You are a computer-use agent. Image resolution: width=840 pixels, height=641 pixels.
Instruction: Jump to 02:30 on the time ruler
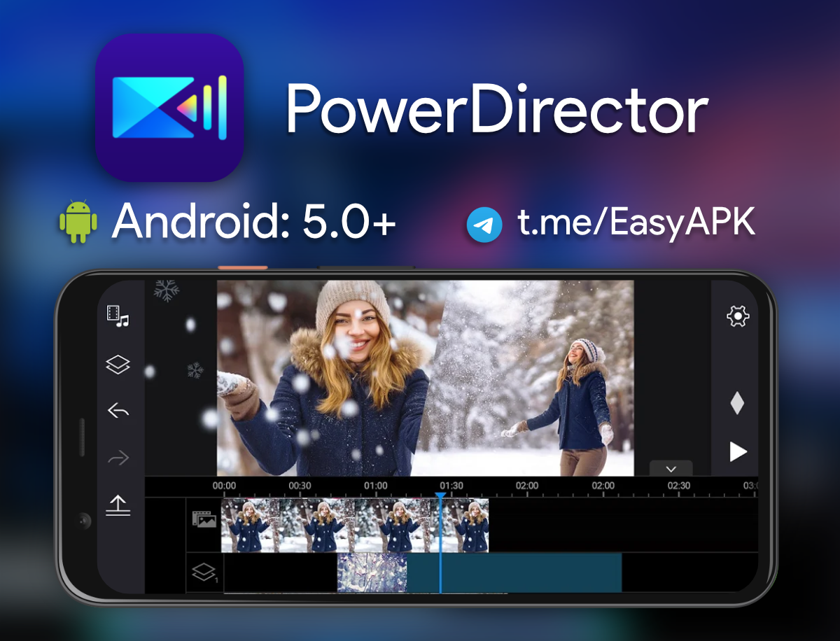click(x=678, y=485)
